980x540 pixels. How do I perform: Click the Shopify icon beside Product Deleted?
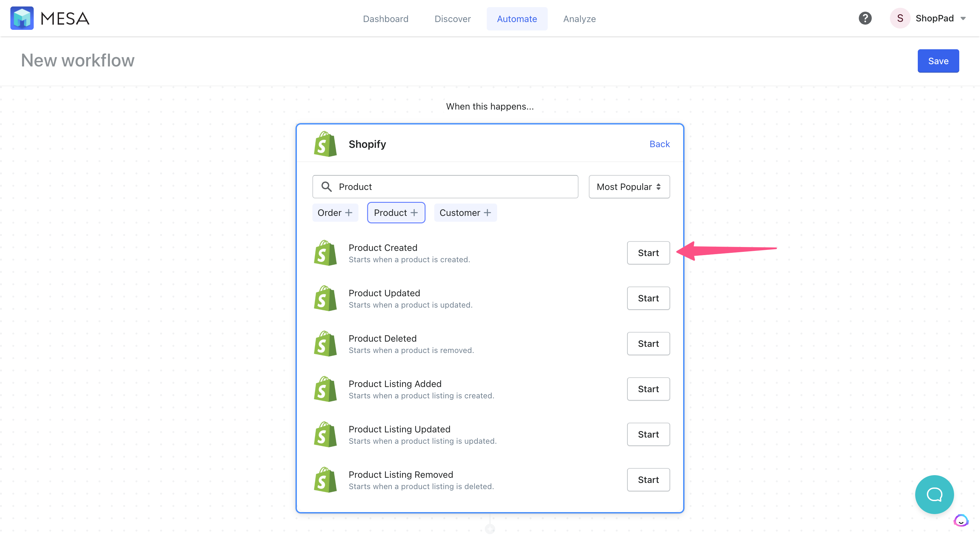click(325, 343)
